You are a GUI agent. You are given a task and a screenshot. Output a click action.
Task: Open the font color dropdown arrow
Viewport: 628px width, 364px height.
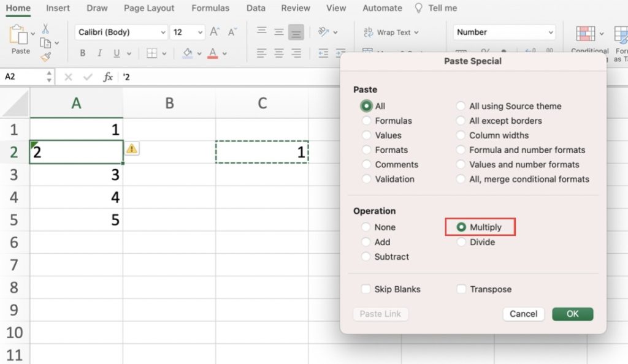tap(224, 53)
